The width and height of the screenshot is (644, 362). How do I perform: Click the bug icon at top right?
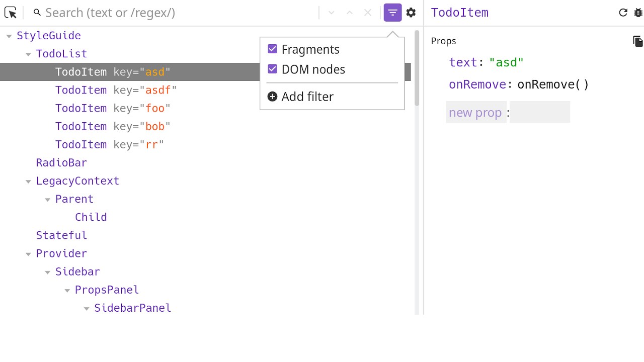(x=639, y=13)
